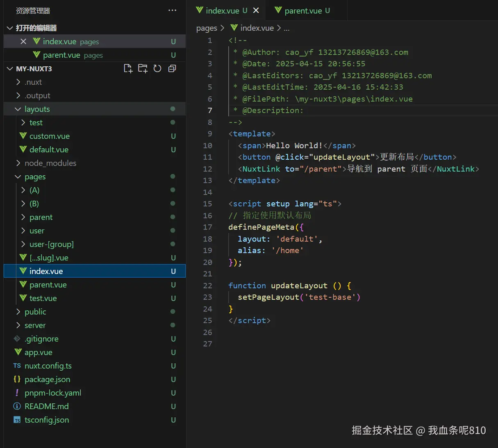Refresh the explorer using the refresh icon

157,68
